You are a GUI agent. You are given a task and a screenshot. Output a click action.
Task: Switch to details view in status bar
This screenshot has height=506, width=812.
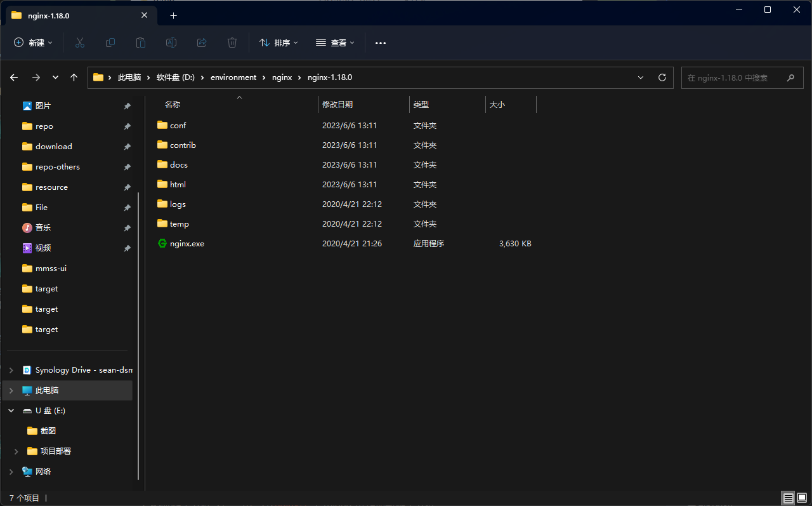tap(787, 498)
